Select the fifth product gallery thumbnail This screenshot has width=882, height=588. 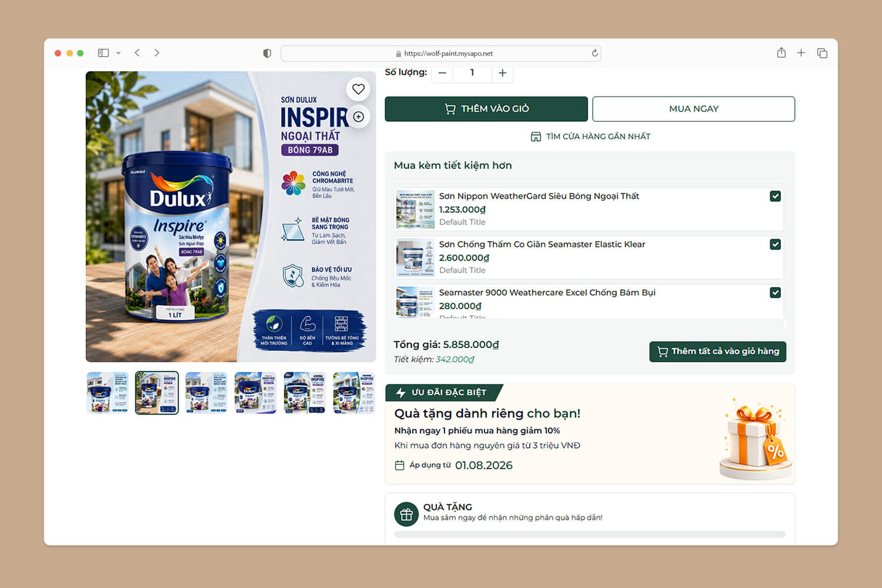point(305,393)
